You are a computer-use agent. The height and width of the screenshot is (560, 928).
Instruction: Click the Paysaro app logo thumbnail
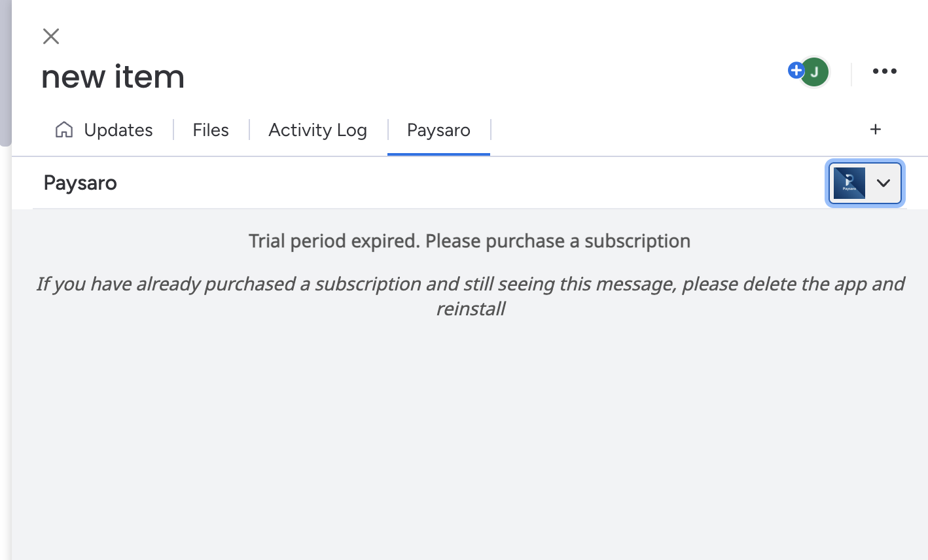tap(849, 183)
